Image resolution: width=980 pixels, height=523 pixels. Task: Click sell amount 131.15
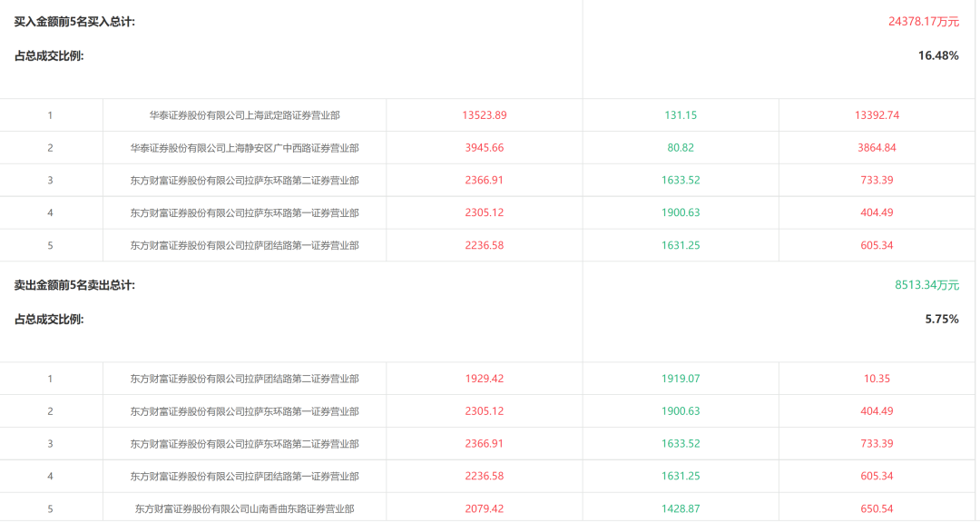coord(681,115)
